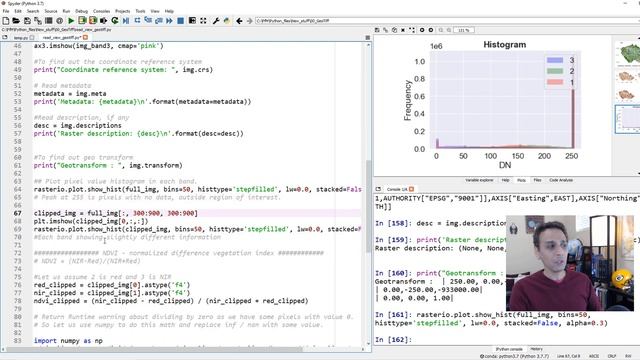Close the Console 1/A tab
This screenshot has width=640, height=360.
point(411,189)
